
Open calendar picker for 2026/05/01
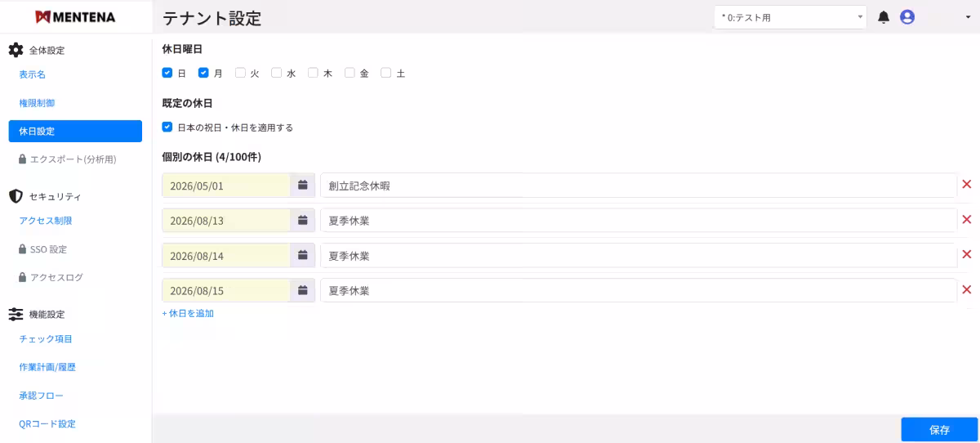pyautogui.click(x=302, y=186)
